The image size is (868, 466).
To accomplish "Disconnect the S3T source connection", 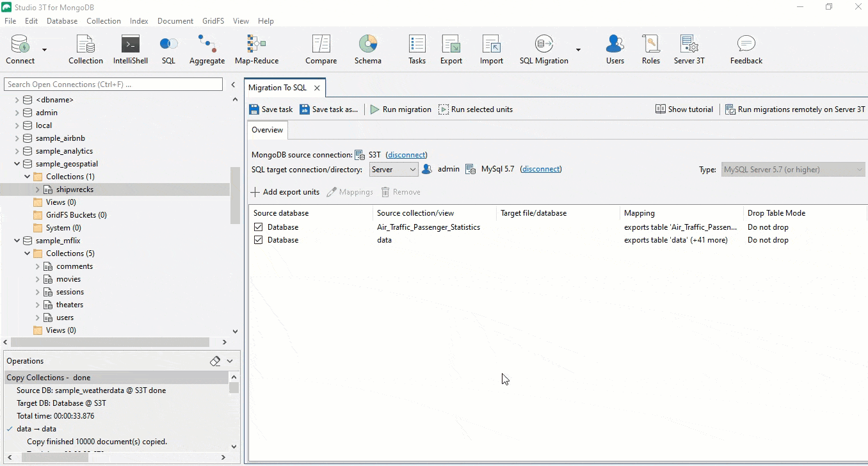I will tap(406, 155).
